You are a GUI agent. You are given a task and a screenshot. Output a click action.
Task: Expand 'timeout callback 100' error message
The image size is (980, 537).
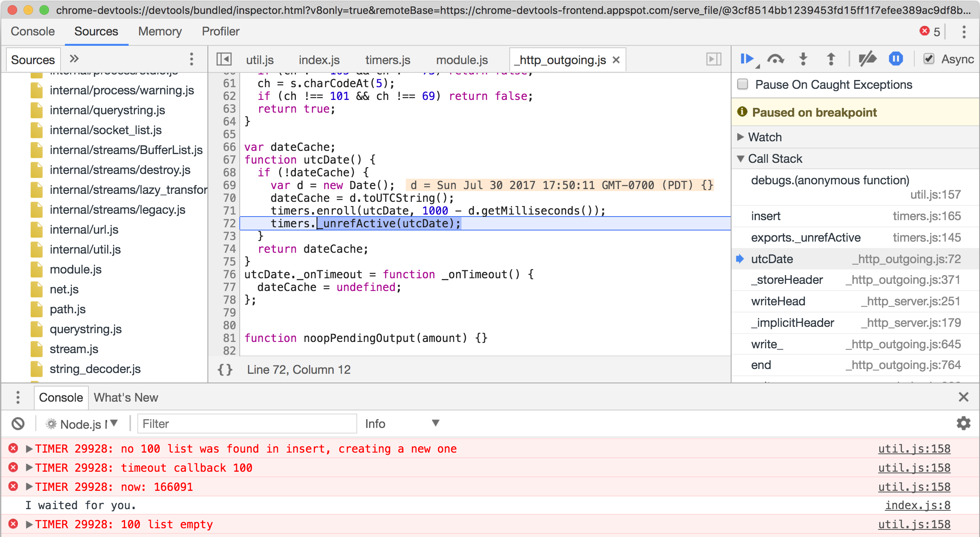tap(29, 467)
